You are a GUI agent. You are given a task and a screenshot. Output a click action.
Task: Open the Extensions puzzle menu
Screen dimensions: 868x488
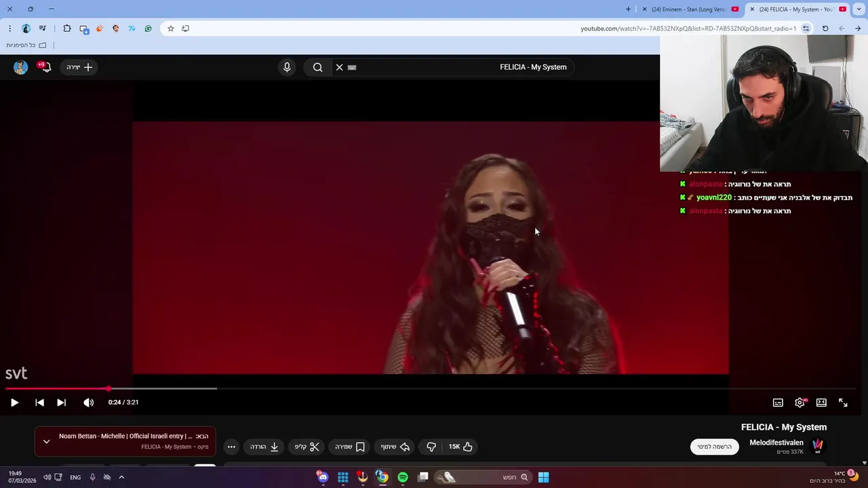point(67,28)
